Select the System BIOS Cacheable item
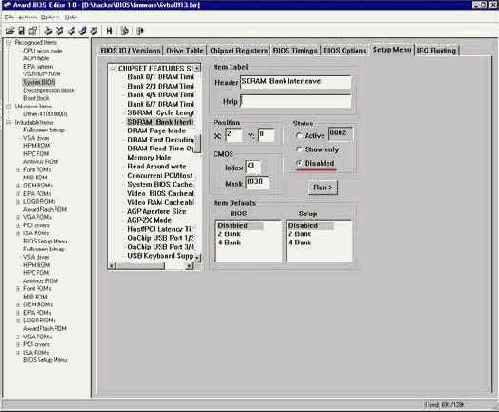 click(x=160, y=184)
